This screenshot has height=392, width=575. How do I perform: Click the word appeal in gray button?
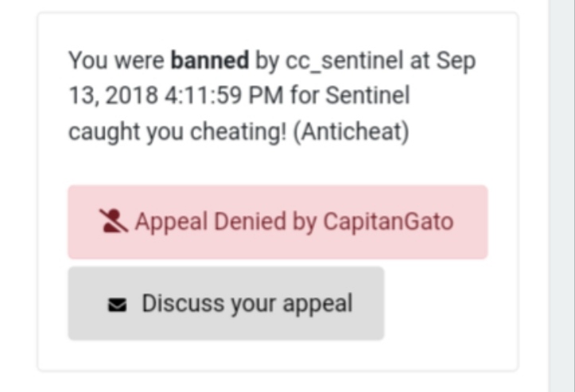tap(318, 305)
